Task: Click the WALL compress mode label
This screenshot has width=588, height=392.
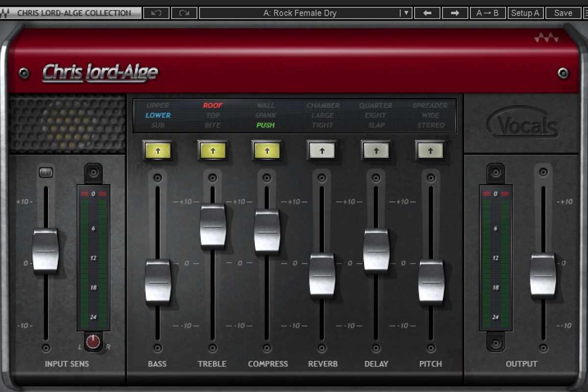Action: 266,105
